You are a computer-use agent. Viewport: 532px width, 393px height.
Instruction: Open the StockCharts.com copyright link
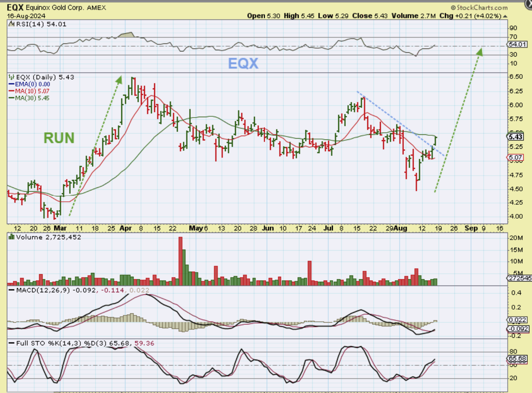pos(479,8)
